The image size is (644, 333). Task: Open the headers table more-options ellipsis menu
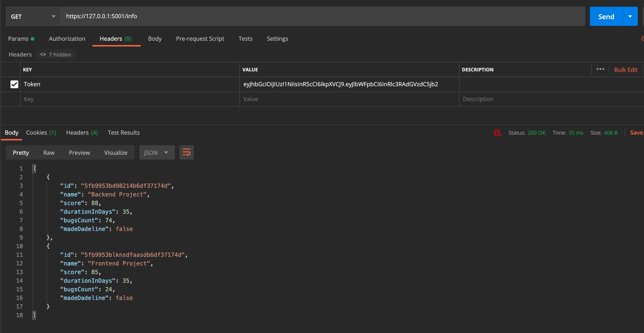click(600, 69)
